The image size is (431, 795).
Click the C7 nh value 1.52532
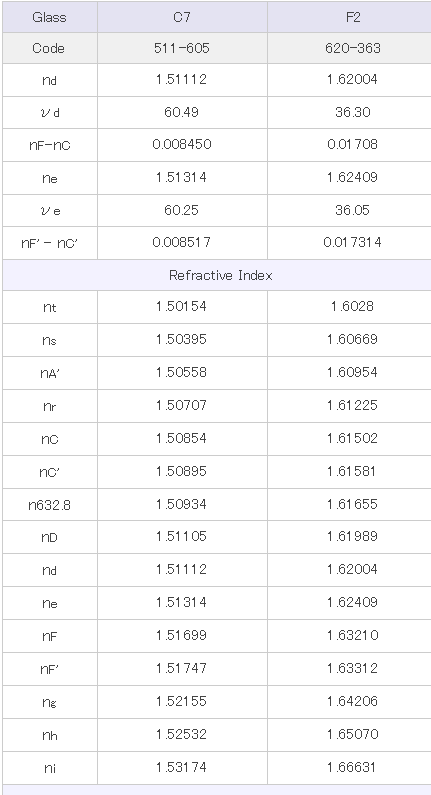click(x=182, y=734)
